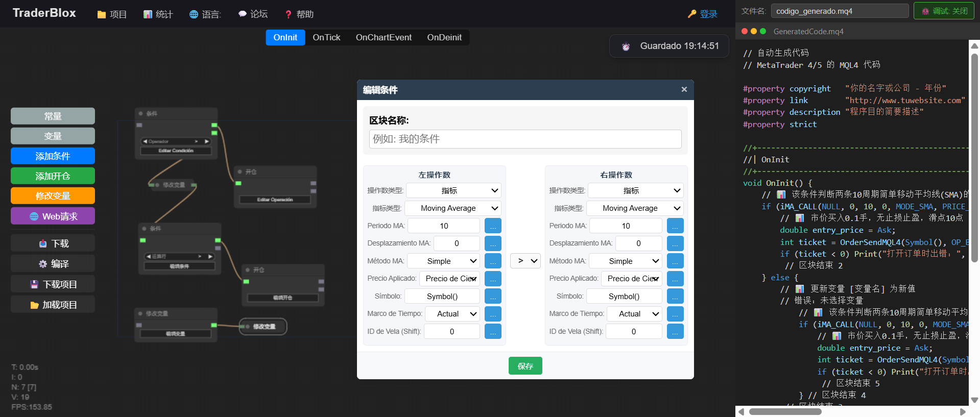Click the 常量 button
This screenshot has width=980, height=417.
click(53, 116)
